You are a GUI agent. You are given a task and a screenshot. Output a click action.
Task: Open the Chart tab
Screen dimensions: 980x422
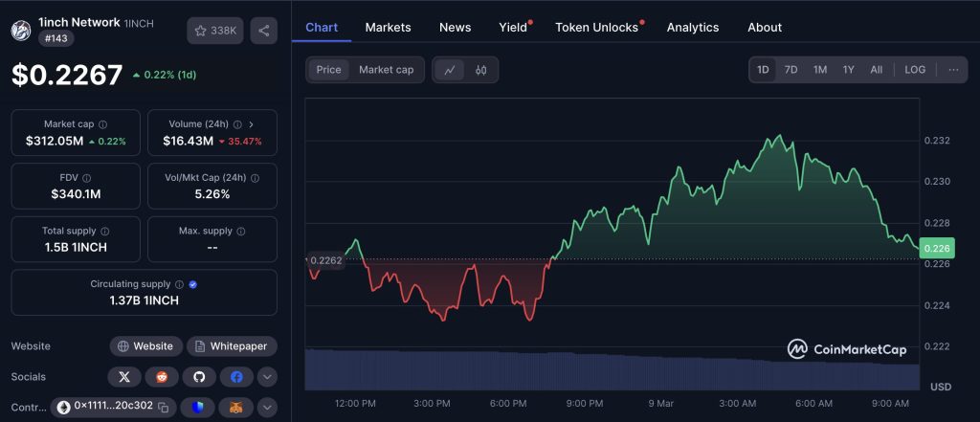click(x=322, y=28)
